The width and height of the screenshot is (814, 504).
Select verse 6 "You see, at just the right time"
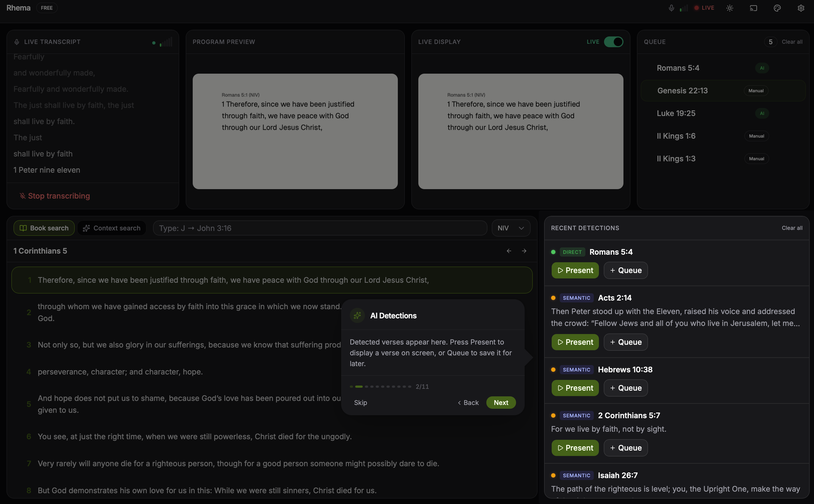pyautogui.click(x=272, y=437)
